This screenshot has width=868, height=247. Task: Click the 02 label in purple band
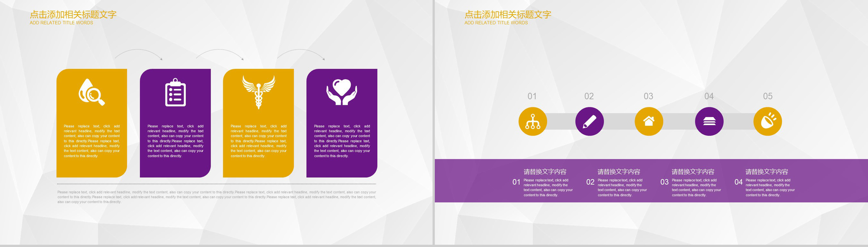point(590,182)
